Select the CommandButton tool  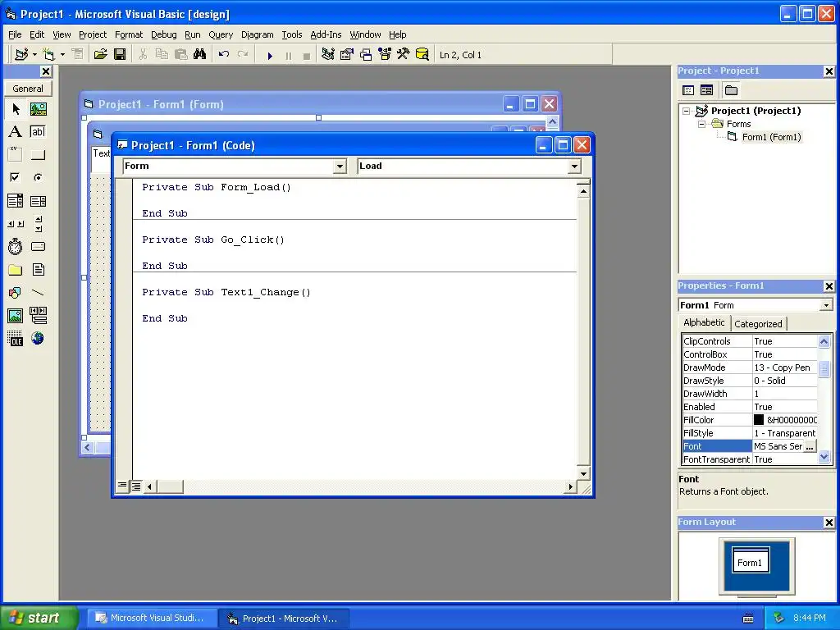pos(38,155)
